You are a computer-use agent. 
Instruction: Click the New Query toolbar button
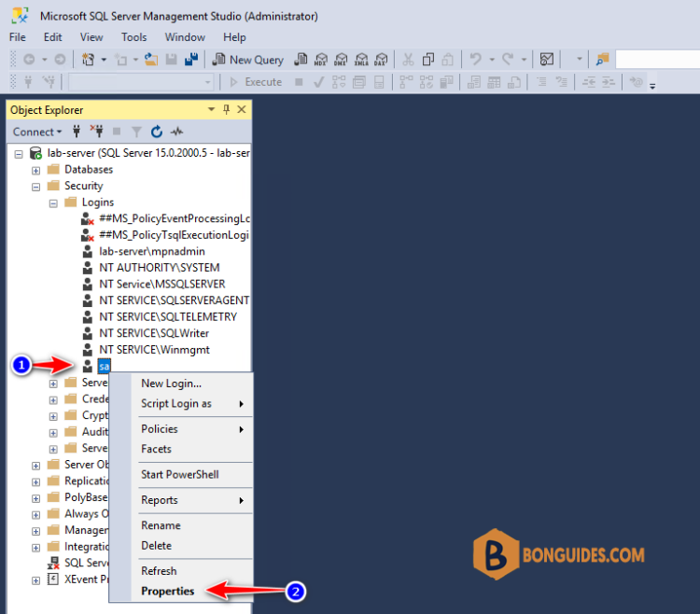[x=248, y=60]
